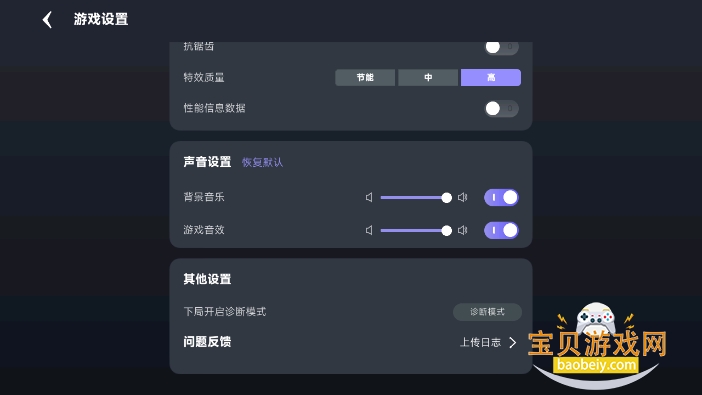Click the low-volume speaker icon for 背景音乐
Screen dimensions: 702x395
[x=369, y=198]
